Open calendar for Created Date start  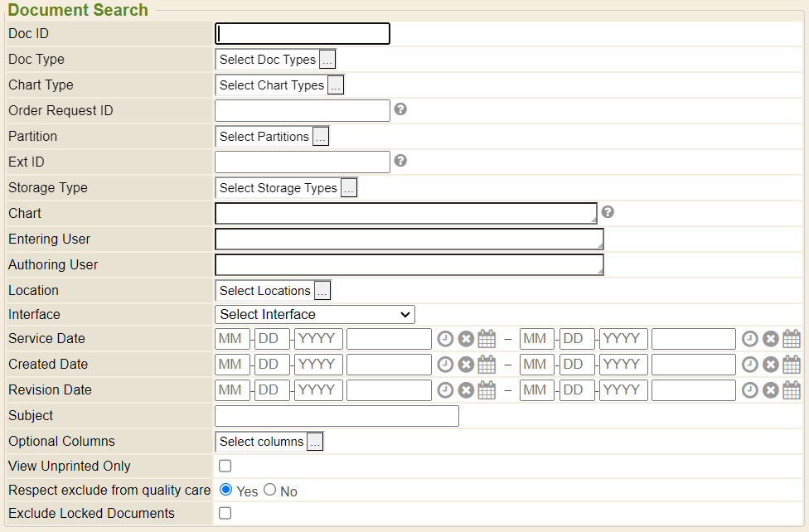click(x=487, y=365)
